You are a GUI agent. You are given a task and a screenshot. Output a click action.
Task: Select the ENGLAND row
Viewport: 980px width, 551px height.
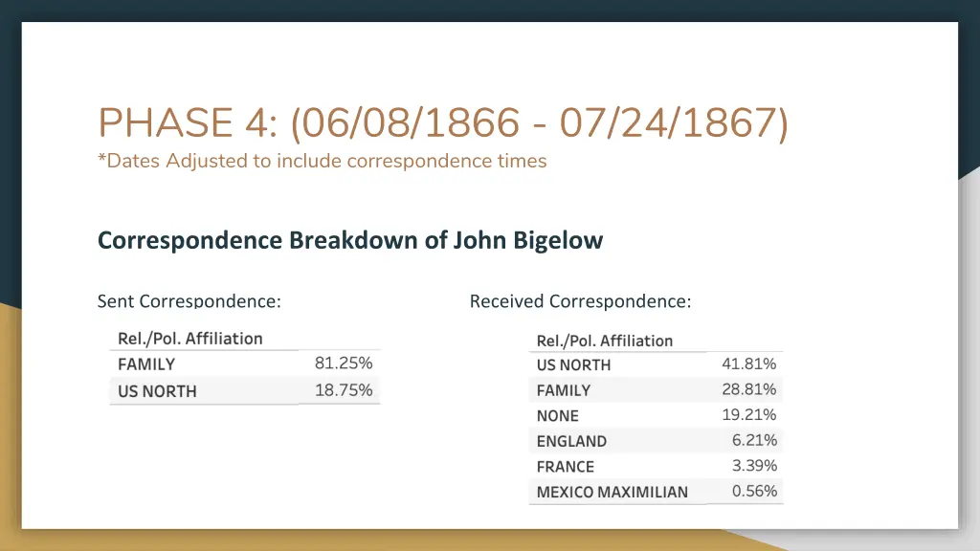(x=656, y=441)
